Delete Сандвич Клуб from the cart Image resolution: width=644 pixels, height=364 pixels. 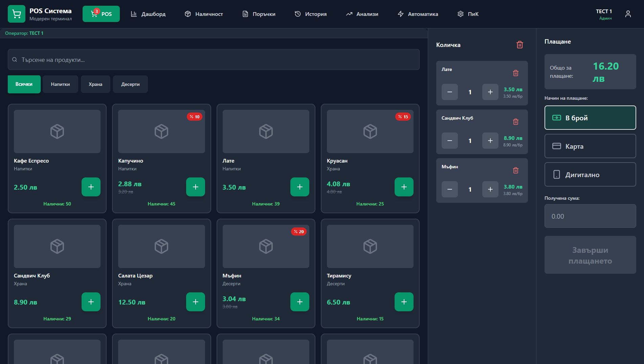pyautogui.click(x=515, y=122)
